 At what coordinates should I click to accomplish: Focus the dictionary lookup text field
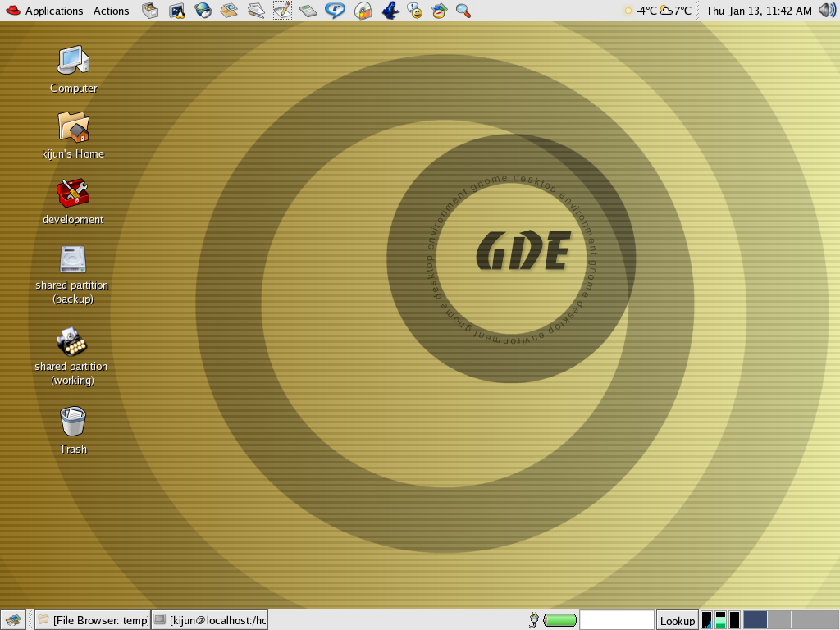[617, 620]
